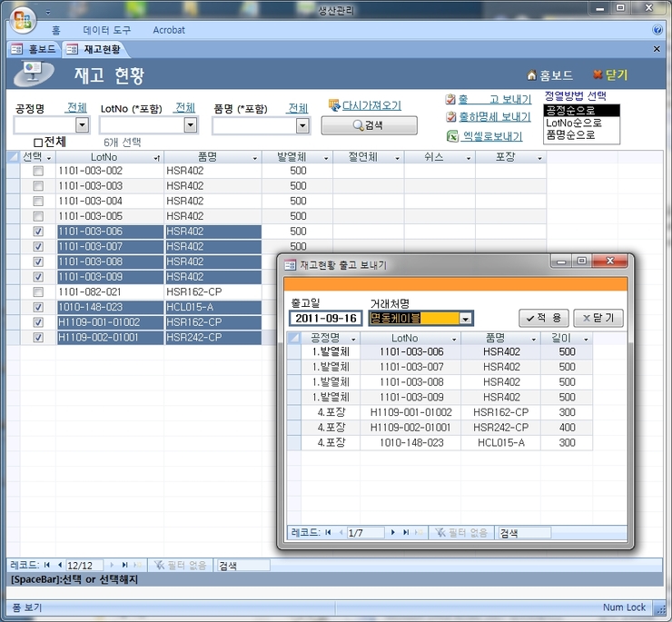Image resolution: width=672 pixels, height=622 pixels.
Task: Click the 재고현황 tab form icon
Action: (72, 49)
